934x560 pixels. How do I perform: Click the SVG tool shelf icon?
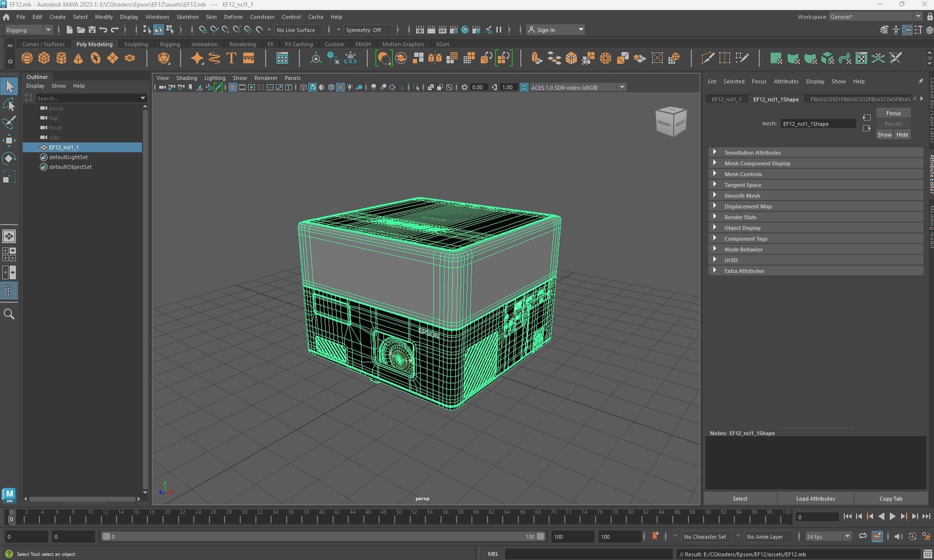click(x=248, y=58)
